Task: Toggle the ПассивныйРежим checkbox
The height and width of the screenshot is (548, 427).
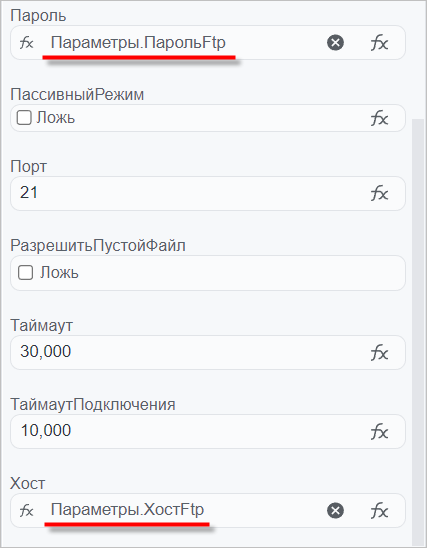Action: pyautogui.click(x=24, y=118)
